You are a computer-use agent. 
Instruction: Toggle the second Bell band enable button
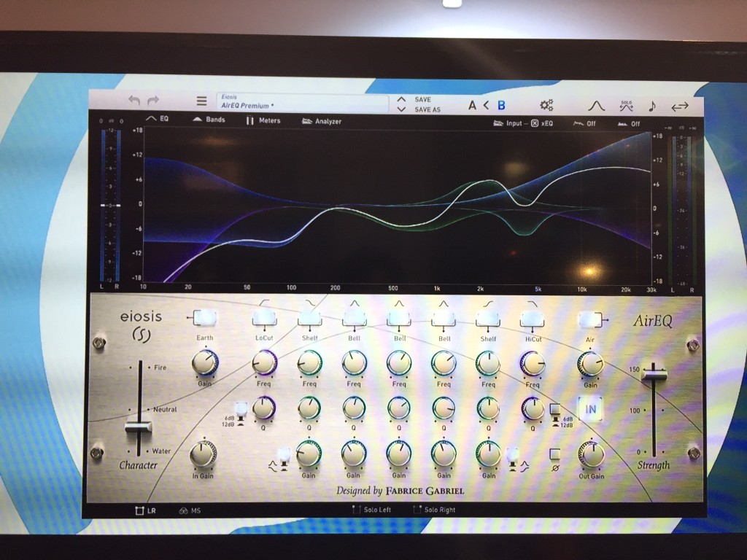(399, 319)
